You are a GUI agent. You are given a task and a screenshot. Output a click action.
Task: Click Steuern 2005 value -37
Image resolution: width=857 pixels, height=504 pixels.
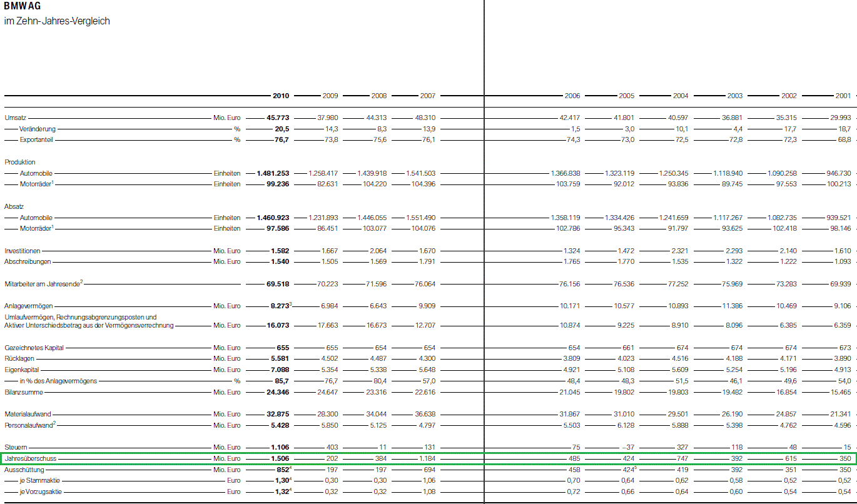tap(627, 447)
